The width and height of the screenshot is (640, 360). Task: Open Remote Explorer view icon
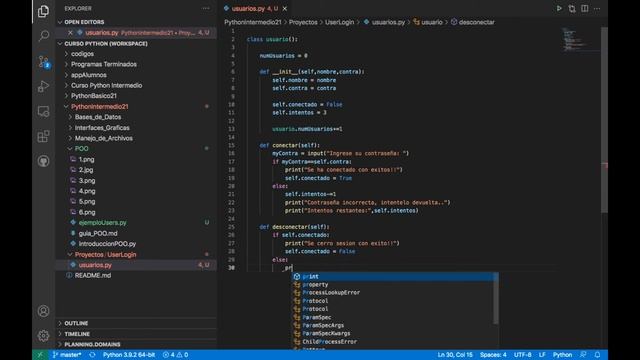[43, 111]
